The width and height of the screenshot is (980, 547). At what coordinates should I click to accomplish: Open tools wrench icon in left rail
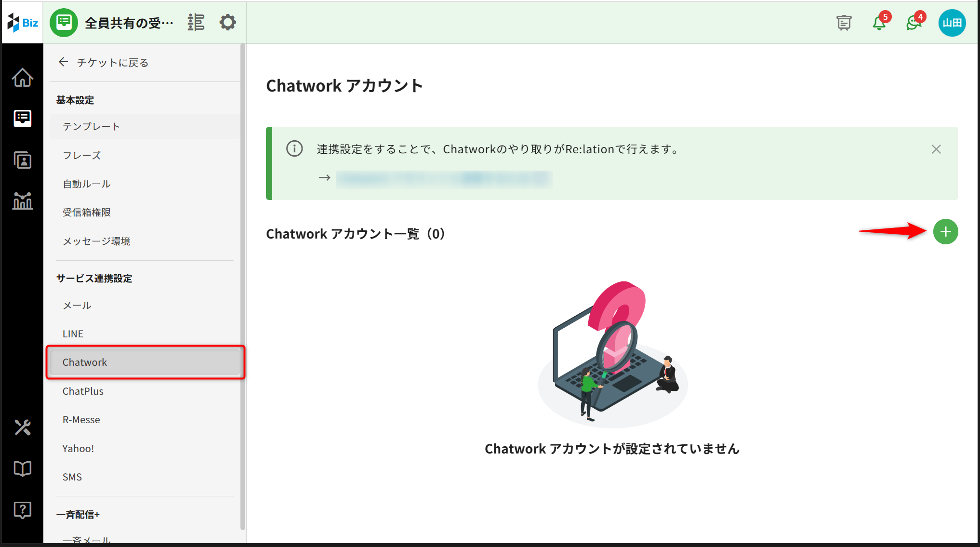point(23,427)
